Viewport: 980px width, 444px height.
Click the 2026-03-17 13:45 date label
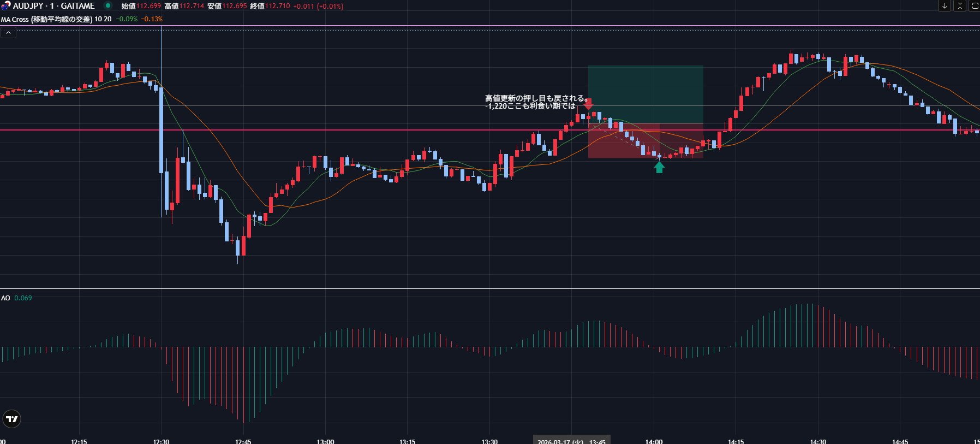point(571,441)
